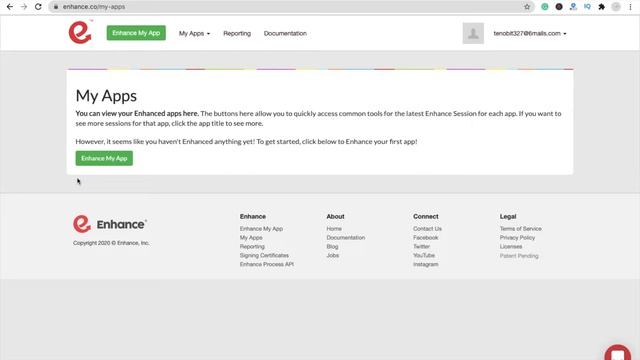Open the Privacy Policy link

click(517, 238)
